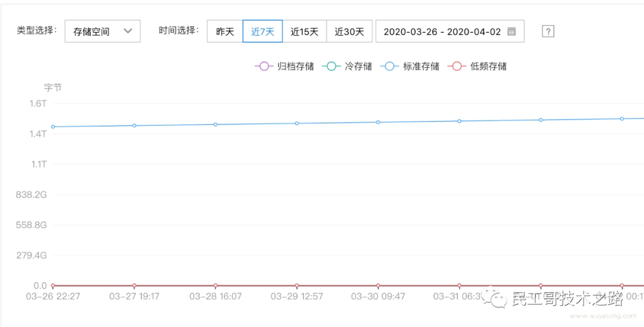Open the 存储空间 type dropdown

[x=103, y=31]
